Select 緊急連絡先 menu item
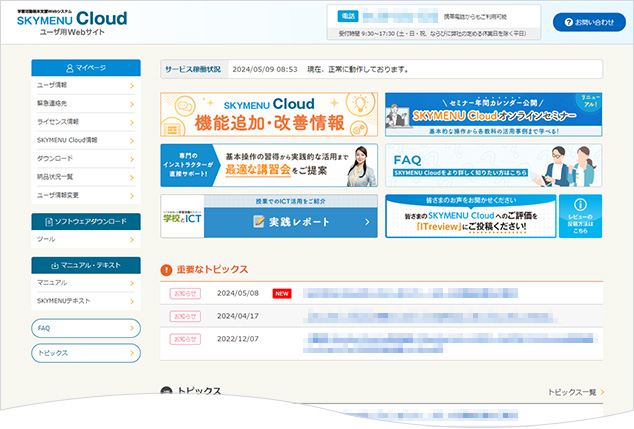The height and width of the screenshot is (429, 634). 84,104
